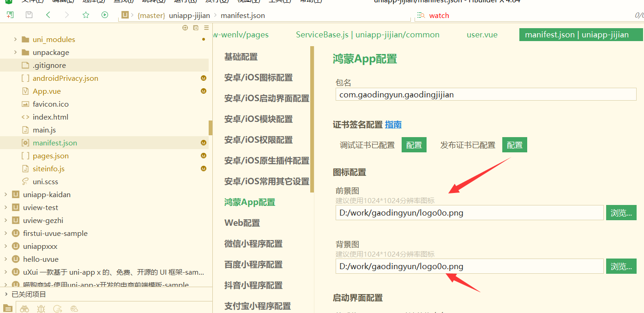Click the save file toolbar icon
Image resolution: width=644 pixels, height=313 pixels.
point(29,15)
